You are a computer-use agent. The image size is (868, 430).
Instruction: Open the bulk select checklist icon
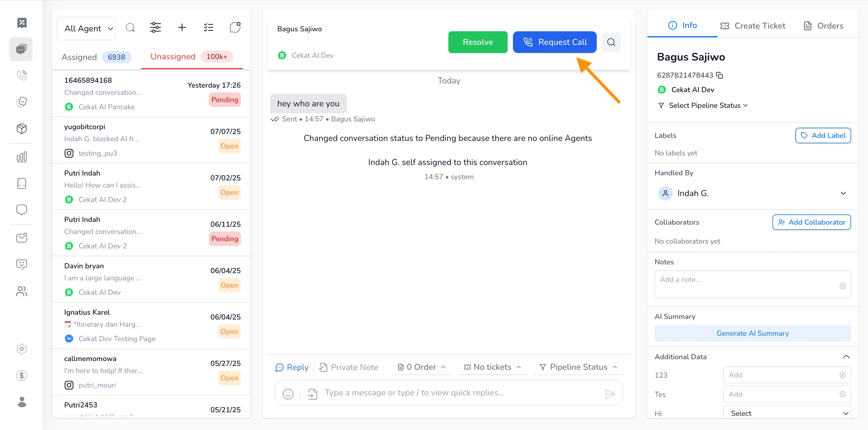pyautogui.click(x=208, y=27)
